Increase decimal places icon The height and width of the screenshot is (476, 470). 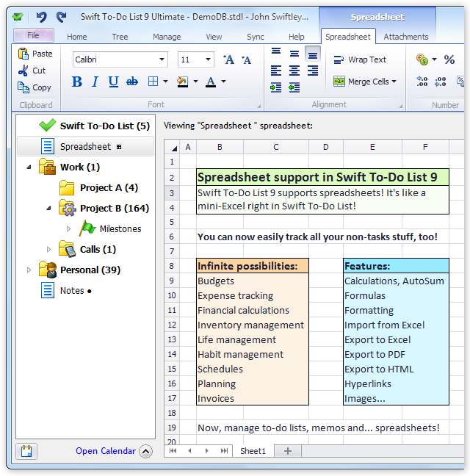pos(422,82)
